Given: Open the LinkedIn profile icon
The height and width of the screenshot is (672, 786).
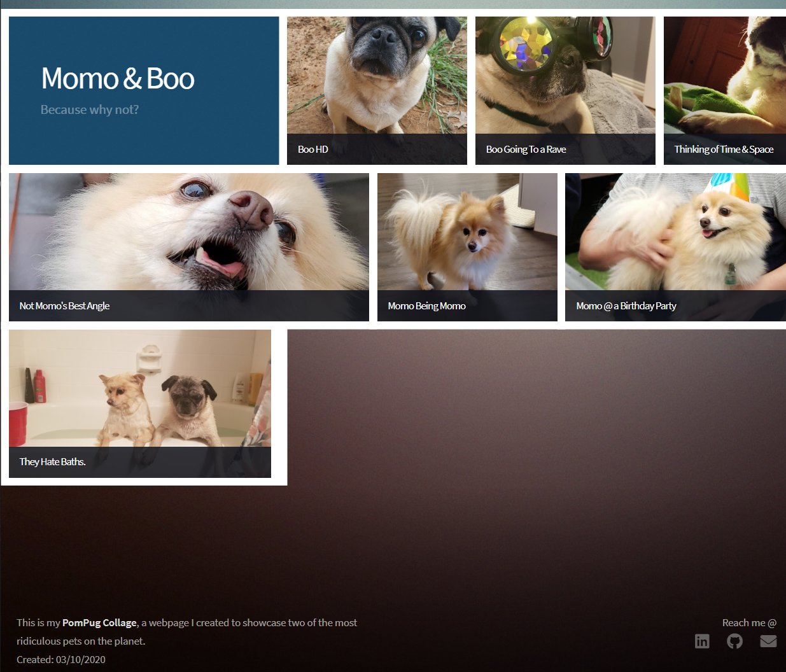Looking at the screenshot, I should pos(702,641).
